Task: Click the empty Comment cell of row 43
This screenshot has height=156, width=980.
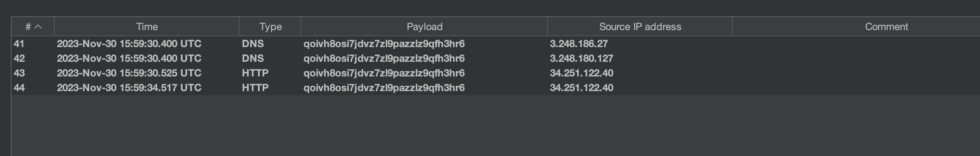Action: tap(855, 73)
